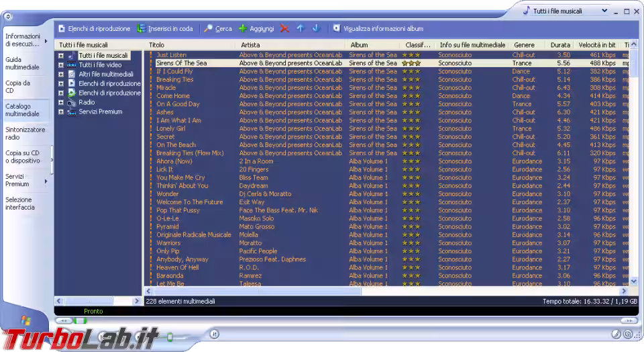Click the red X delete icon in toolbar

(x=284, y=28)
